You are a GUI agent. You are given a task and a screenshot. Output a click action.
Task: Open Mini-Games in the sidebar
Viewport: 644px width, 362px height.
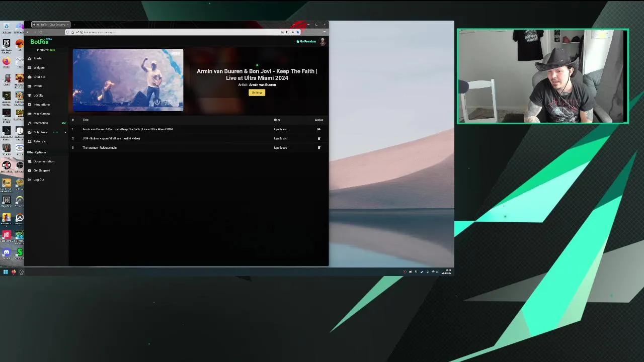click(x=42, y=114)
